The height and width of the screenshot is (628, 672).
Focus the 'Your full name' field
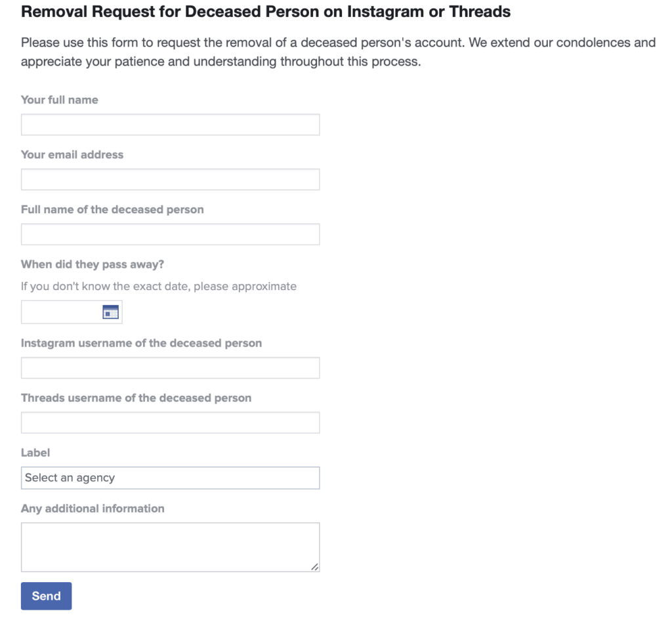coord(170,125)
